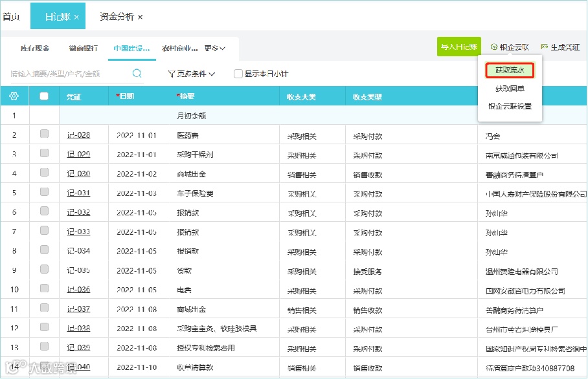Open voucher link 记-030
The height and width of the screenshot is (379, 588).
click(x=78, y=173)
